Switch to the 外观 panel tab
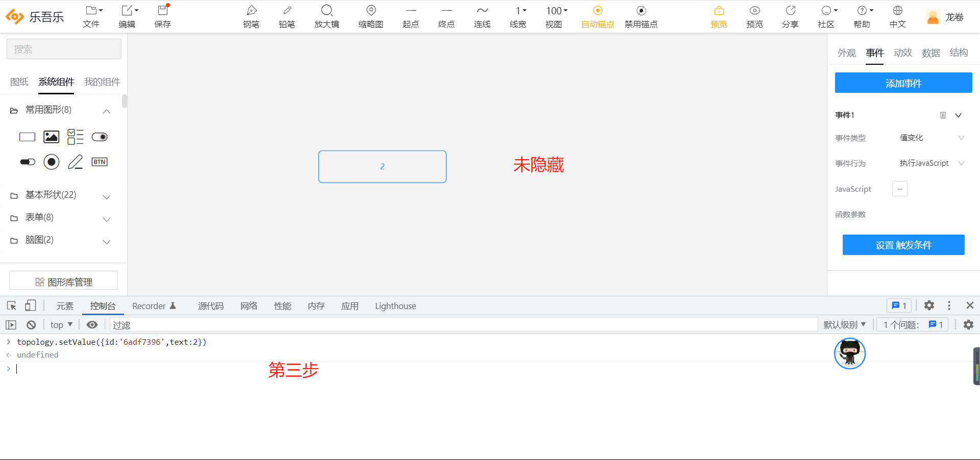The height and width of the screenshot is (460, 980). pos(846,53)
